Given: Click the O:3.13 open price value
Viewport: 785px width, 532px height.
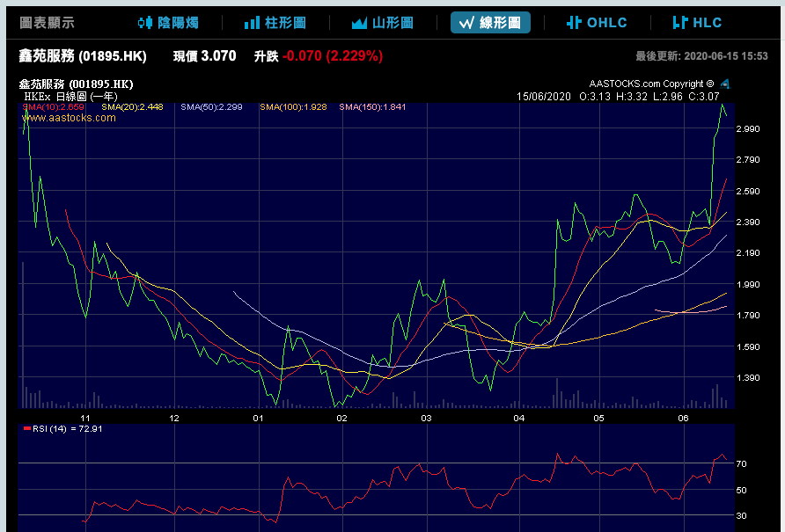Looking at the screenshot, I should (595, 97).
